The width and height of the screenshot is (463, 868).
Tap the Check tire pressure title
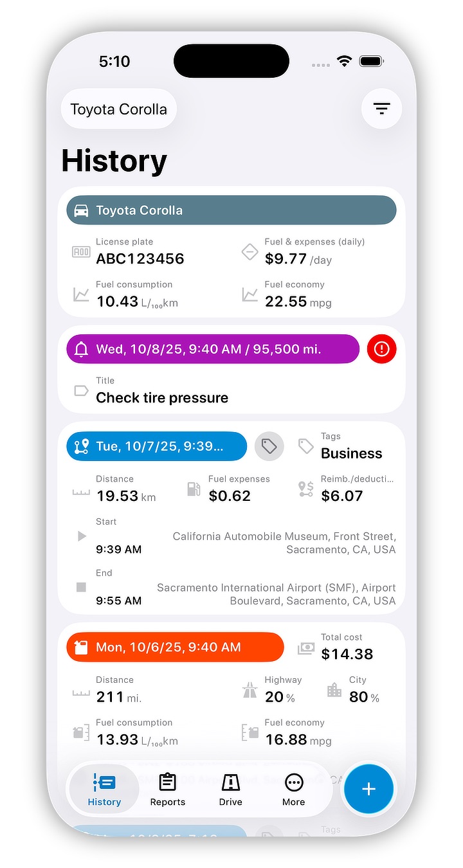pos(162,398)
